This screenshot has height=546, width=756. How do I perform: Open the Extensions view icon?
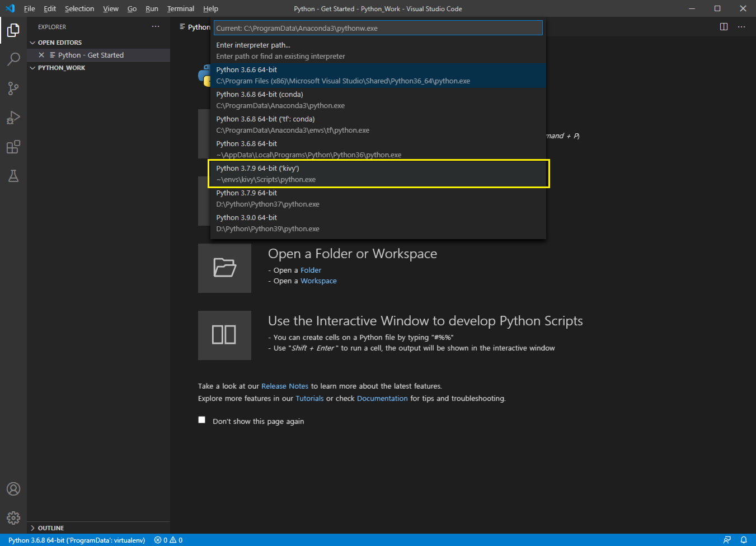pyautogui.click(x=13, y=147)
